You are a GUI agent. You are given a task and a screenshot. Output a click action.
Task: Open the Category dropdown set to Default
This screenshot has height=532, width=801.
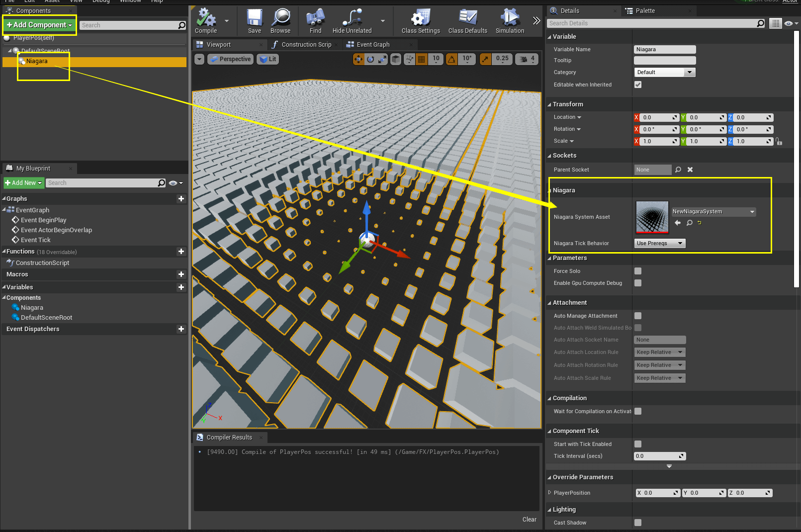664,72
